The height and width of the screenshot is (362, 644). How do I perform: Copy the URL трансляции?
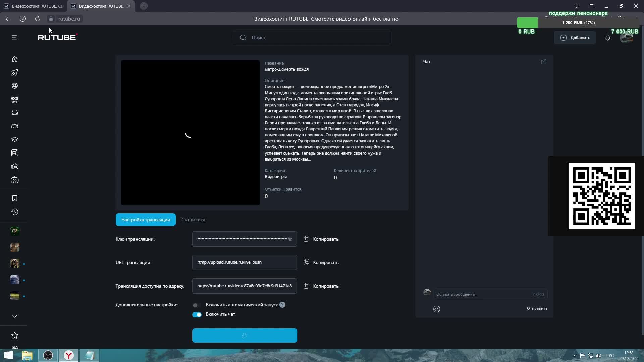coord(321,262)
